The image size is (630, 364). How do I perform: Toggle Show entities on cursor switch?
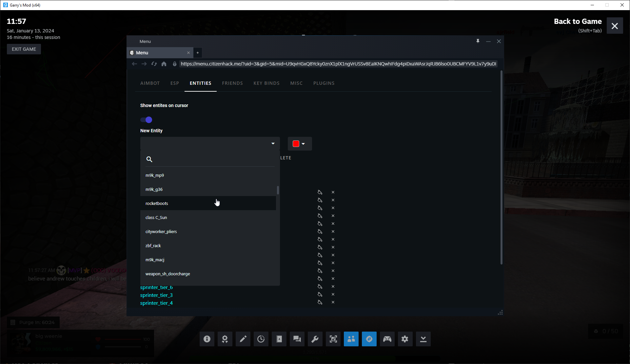tap(146, 120)
